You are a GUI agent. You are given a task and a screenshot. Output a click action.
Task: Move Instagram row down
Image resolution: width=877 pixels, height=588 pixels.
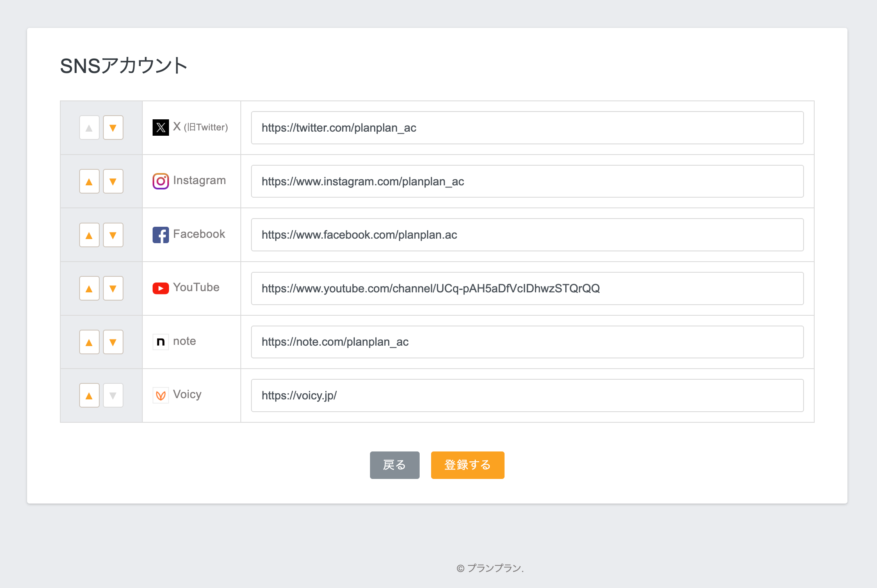coord(113,181)
